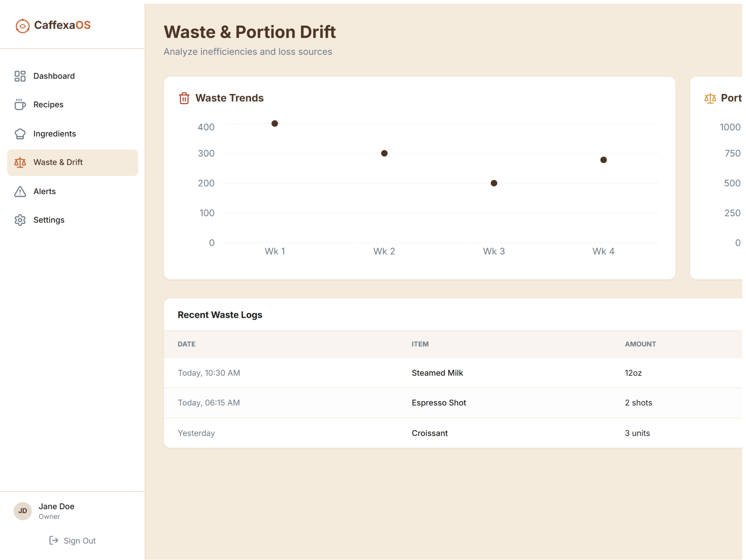Viewport: 746px width, 560px height.
Task: Click the Sign Out arrow icon
Action: pos(54,540)
